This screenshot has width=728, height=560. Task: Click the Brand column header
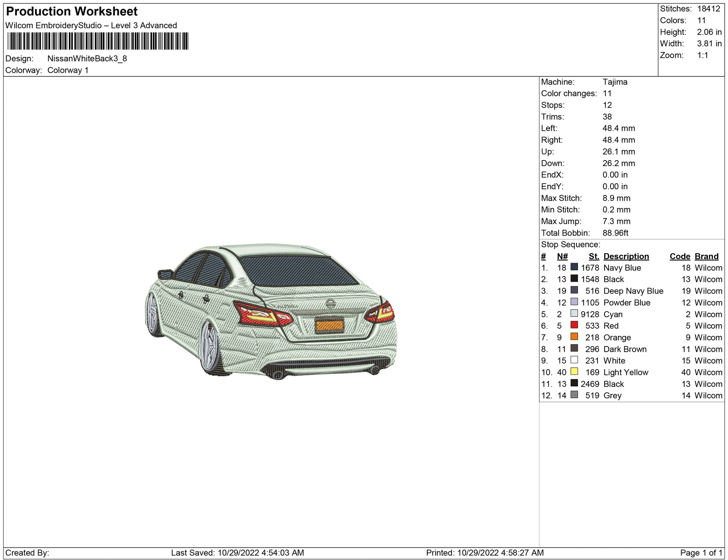706,256
